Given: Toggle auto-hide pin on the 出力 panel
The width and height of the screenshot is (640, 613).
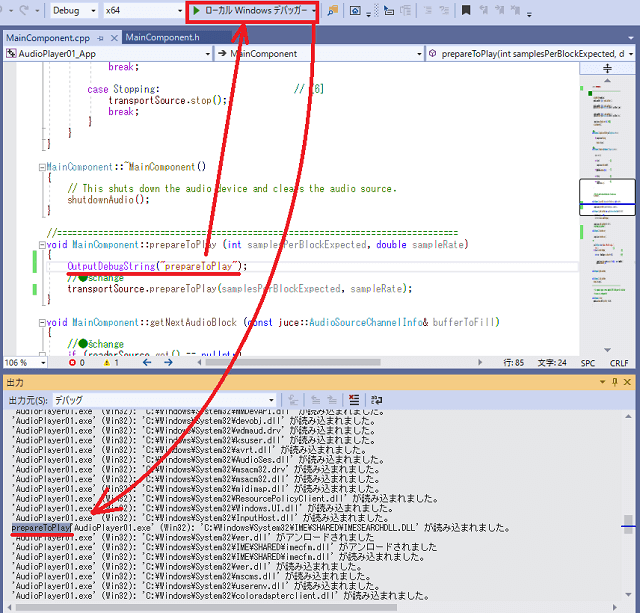Looking at the screenshot, I should click(615, 382).
